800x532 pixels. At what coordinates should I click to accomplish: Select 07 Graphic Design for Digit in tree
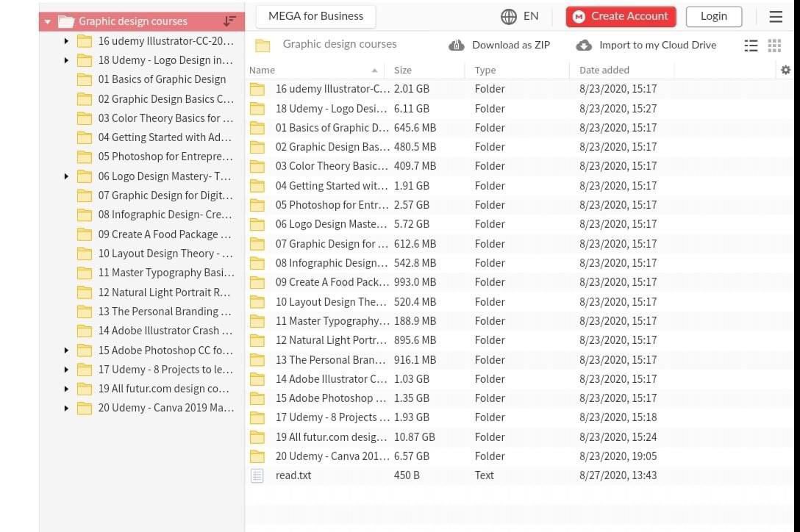pos(165,195)
